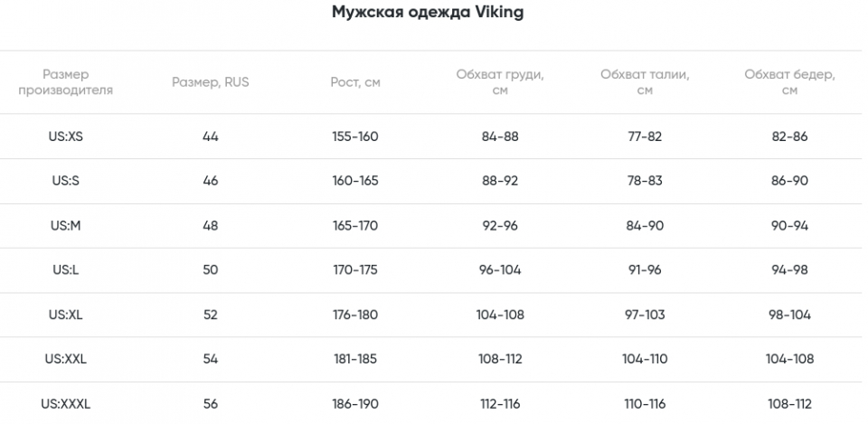Click the US:S size row label
The image size is (868, 424).
click(x=65, y=181)
